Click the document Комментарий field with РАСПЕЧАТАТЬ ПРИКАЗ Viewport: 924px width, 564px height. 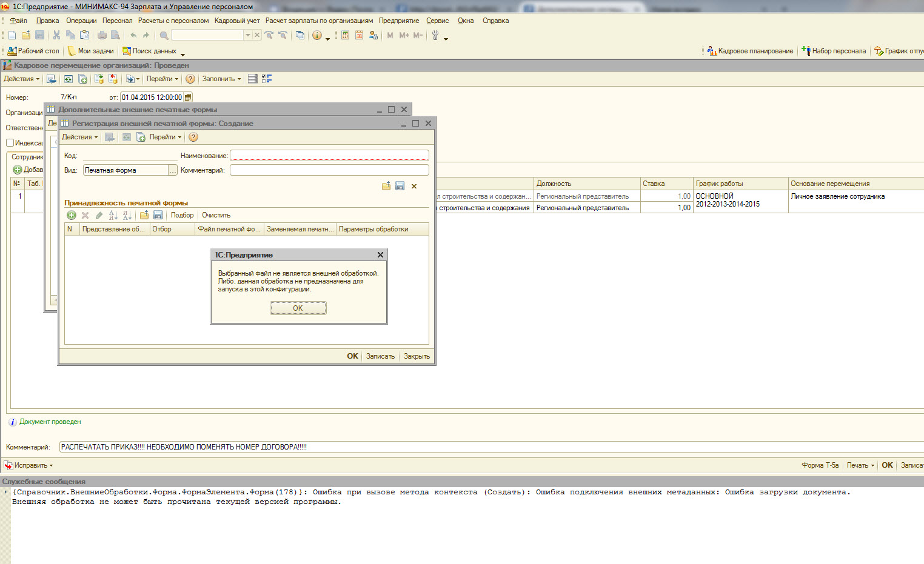[491, 447]
